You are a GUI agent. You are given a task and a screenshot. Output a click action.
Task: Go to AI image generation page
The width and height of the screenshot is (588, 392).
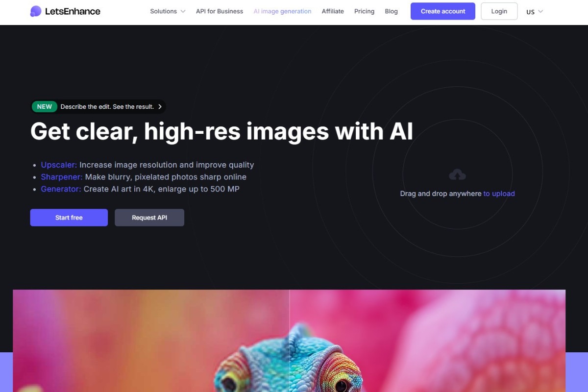click(282, 11)
